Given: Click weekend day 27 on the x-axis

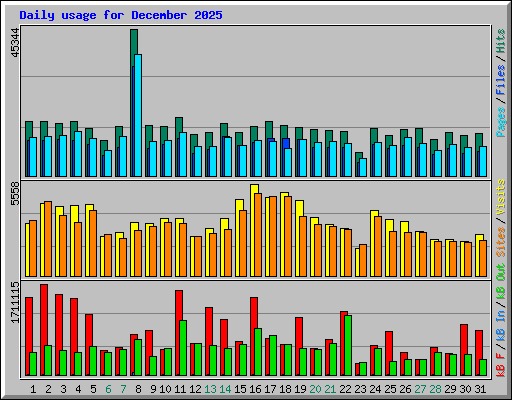Looking at the screenshot, I should pos(420,389).
